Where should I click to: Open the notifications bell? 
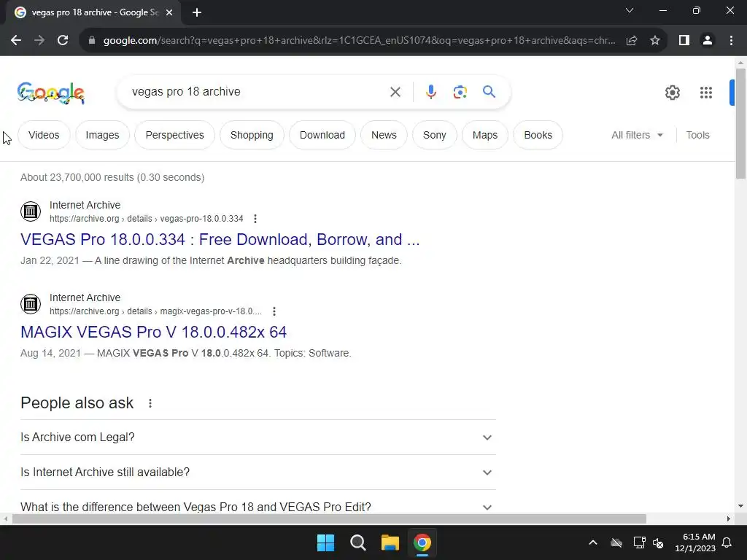point(727,542)
